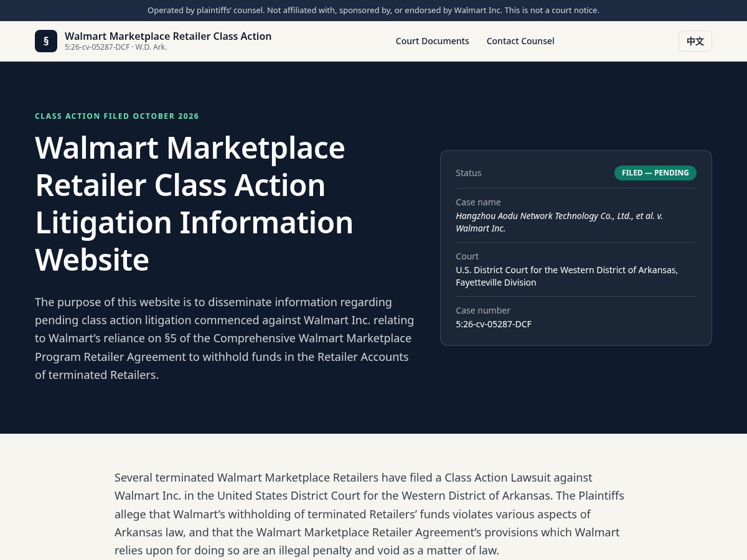Click the section-symbol site logo icon

[46, 41]
